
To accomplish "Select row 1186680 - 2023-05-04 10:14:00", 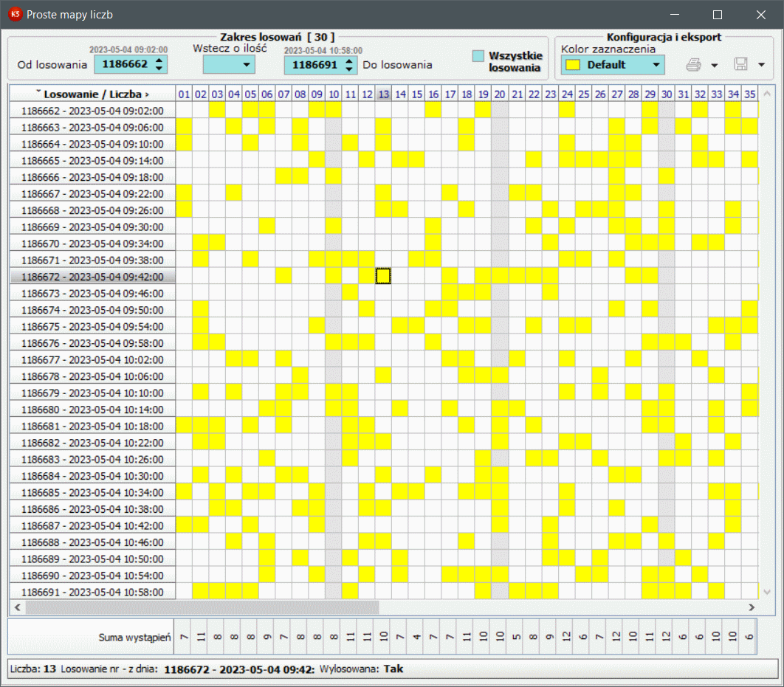I will 92,410.
